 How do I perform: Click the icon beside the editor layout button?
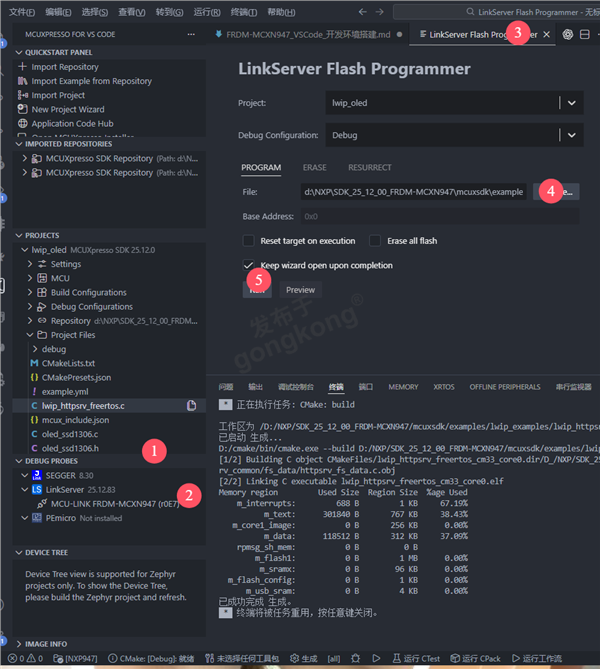click(567, 34)
